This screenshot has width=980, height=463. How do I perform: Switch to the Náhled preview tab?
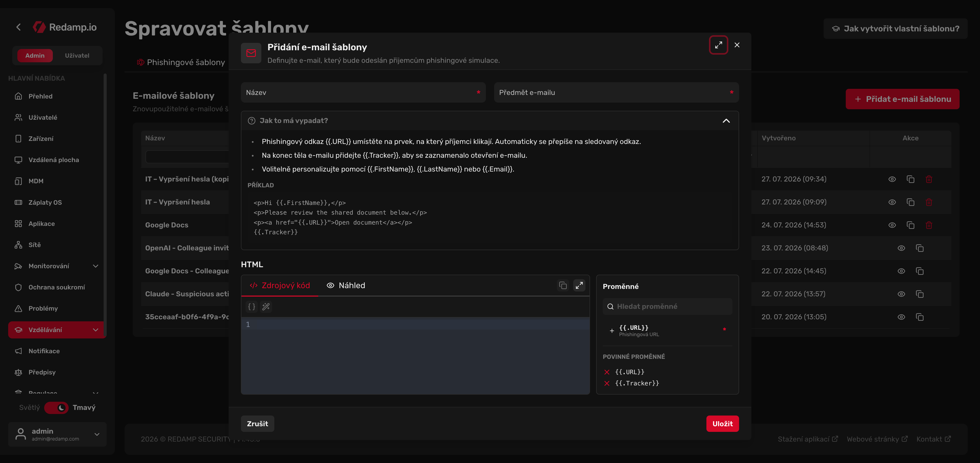point(346,285)
